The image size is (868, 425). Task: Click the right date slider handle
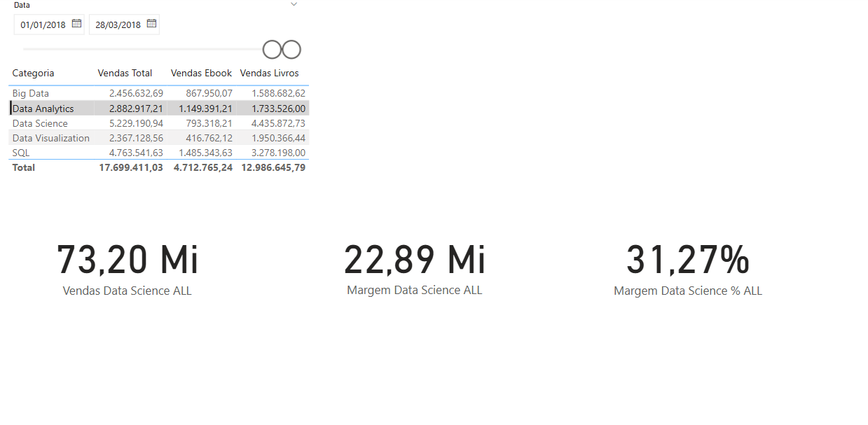tap(291, 50)
